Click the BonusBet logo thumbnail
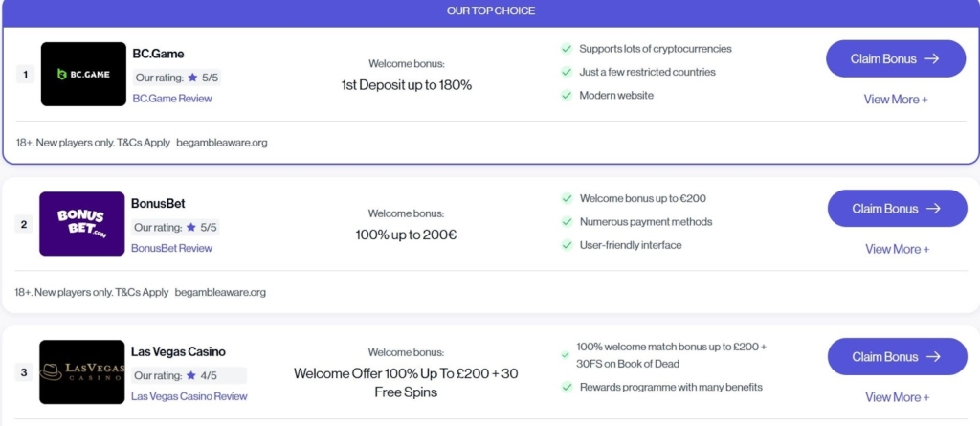The width and height of the screenshot is (980, 426). coord(82,224)
